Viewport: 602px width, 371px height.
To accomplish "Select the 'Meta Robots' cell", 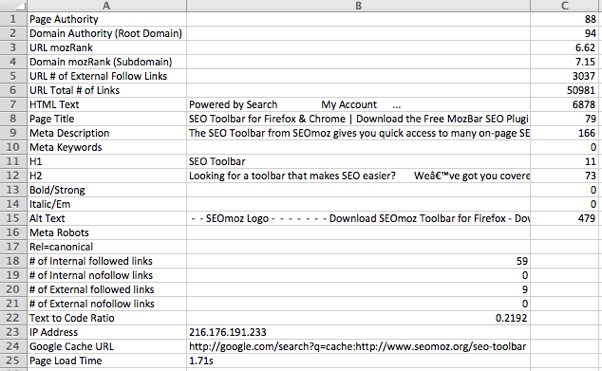I will click(107, 232).
